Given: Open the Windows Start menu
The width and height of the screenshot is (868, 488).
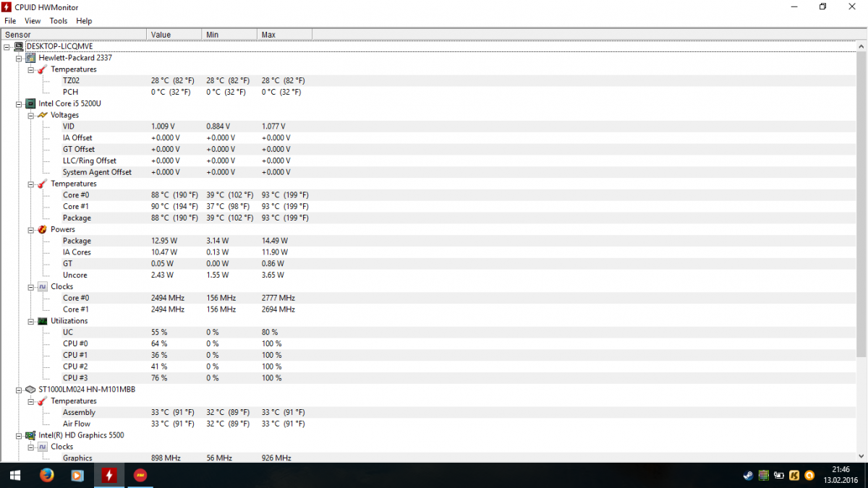Looking at the screenshot, I should 14,476.
